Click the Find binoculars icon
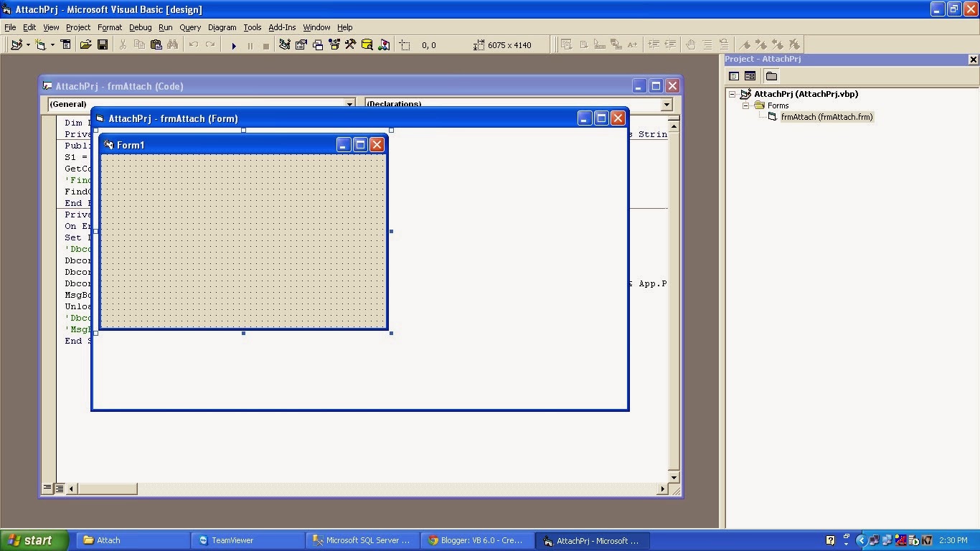The height and width of the screenshot is (551, 980). tap(172, 44)
